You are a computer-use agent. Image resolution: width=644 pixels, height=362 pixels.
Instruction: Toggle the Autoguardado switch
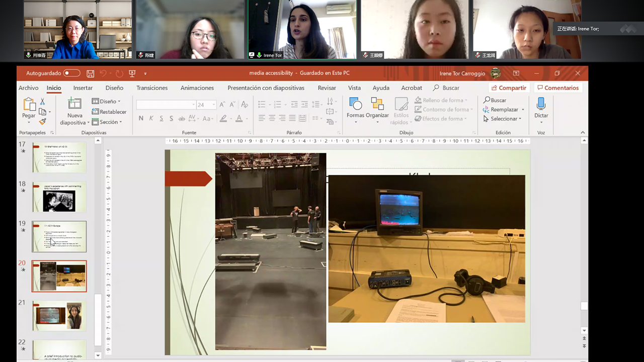coord(71,73)
